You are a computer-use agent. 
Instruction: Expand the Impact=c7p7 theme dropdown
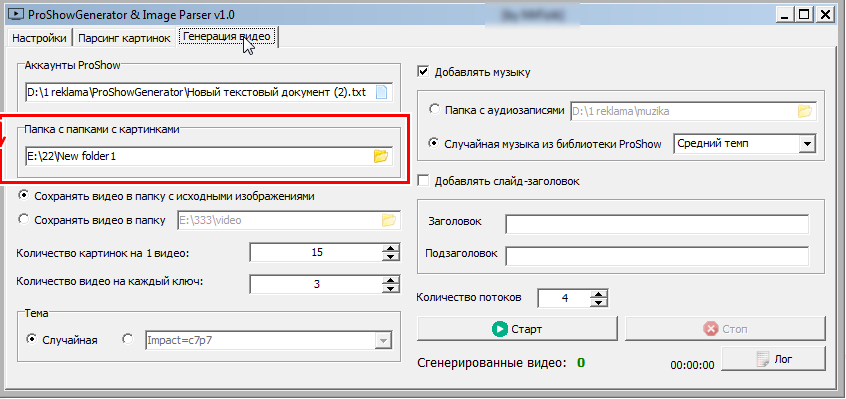click(383, 340)
